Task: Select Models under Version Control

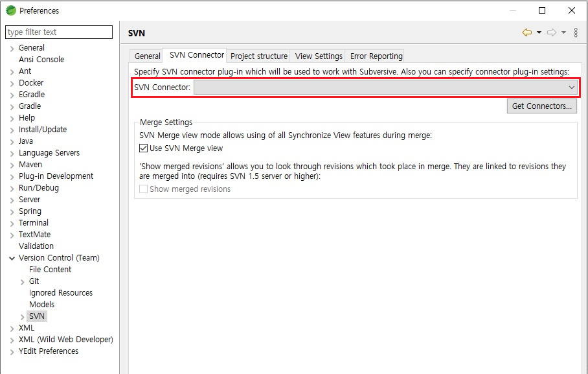Action: [41, 304]
